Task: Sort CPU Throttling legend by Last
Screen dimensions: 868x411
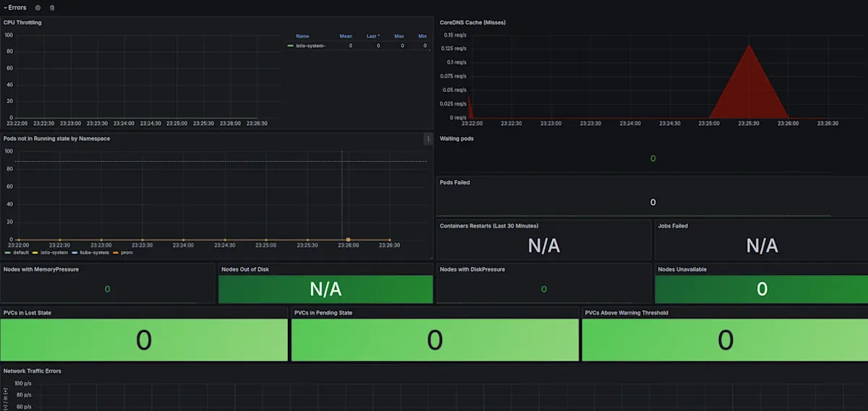Action: tap(373, 35)
